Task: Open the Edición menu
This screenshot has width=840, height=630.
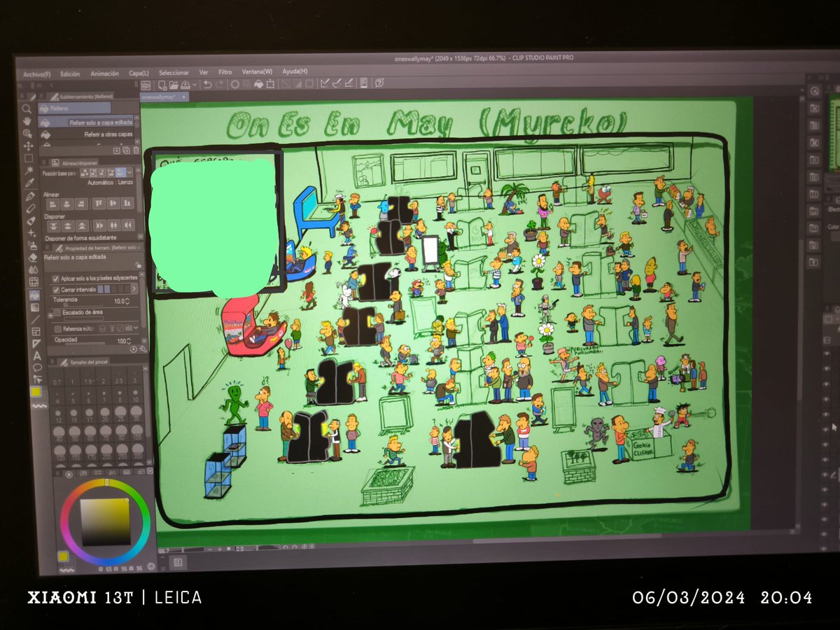Action: click(70, 74)
